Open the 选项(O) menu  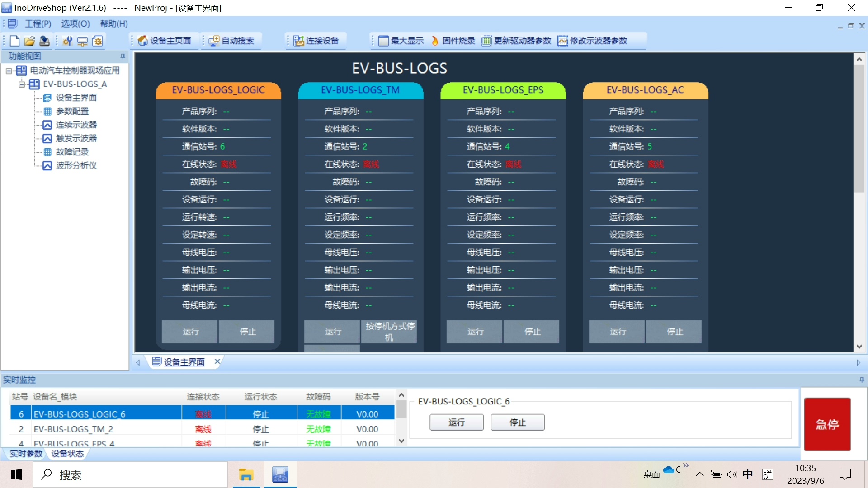click(75, 24)
